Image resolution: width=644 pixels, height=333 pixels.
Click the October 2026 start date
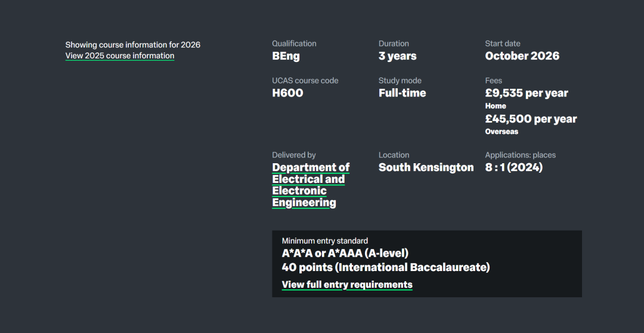[522, 56]
